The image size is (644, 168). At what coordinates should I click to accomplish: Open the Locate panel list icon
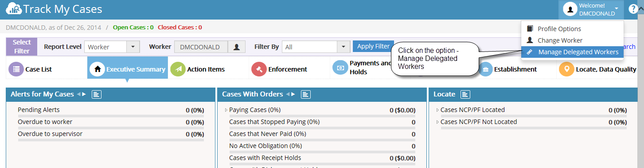click(x=465, y=94)
